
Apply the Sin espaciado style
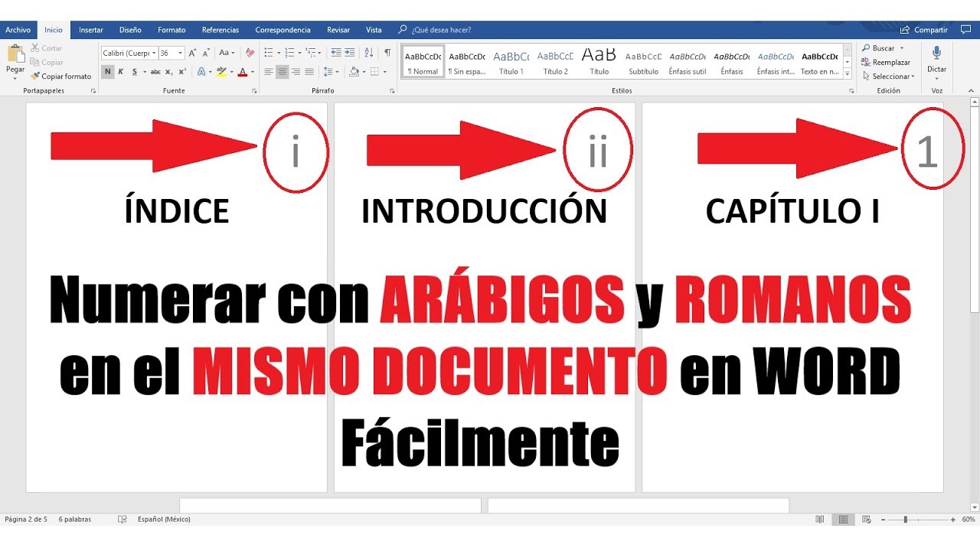[x=467, y=62]
